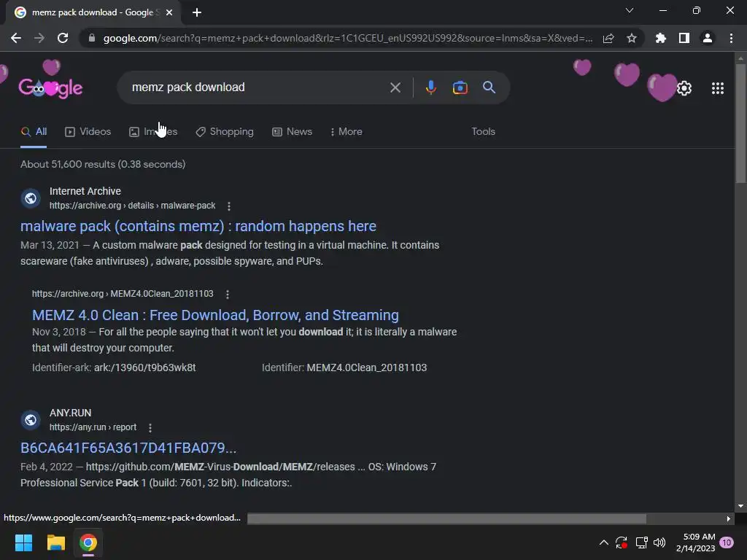Click the Chrome taskbar icon
The width and height of the screenshot is (747, 560).
(88, 542)
